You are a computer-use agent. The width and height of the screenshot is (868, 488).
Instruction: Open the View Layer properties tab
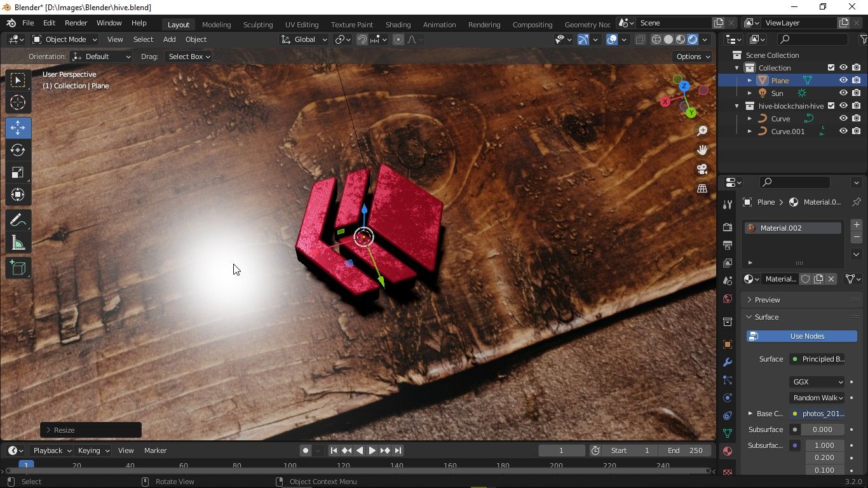coord(728,262)
